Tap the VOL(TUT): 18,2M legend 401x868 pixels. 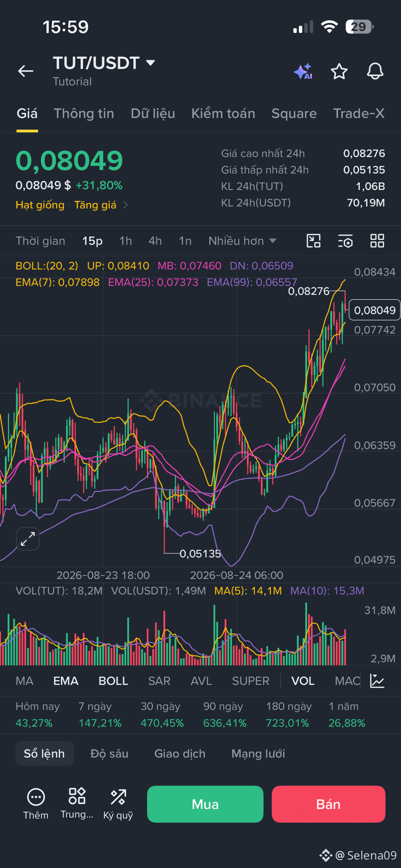pyautogui.click(x=59, y=590)
